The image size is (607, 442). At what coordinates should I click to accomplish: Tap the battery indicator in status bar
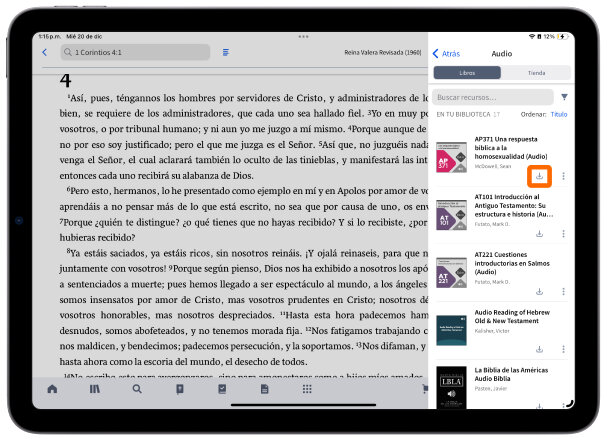562,37
